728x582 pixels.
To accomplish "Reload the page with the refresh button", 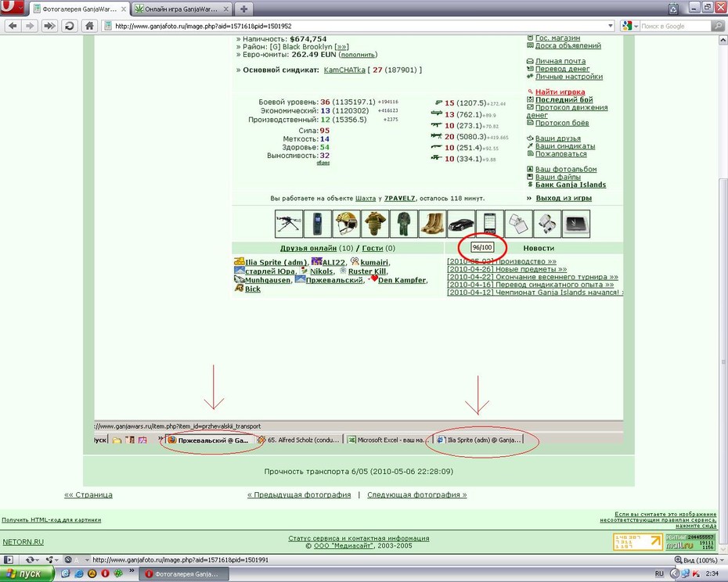I will [69, 26].
